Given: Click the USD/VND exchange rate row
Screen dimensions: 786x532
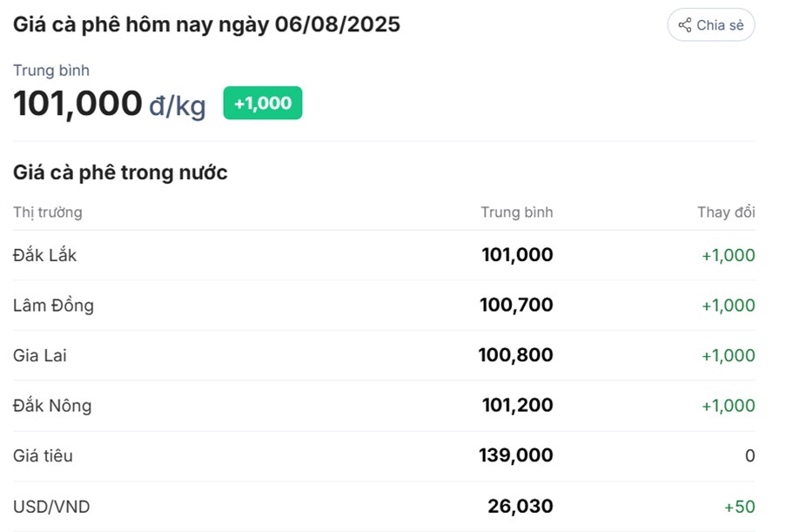Looking at the screenshot, I should pyautogui.click(x=384, y=507).
